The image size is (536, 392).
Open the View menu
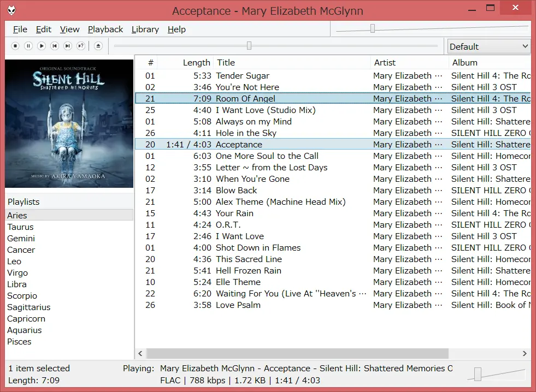coord(70,29)
